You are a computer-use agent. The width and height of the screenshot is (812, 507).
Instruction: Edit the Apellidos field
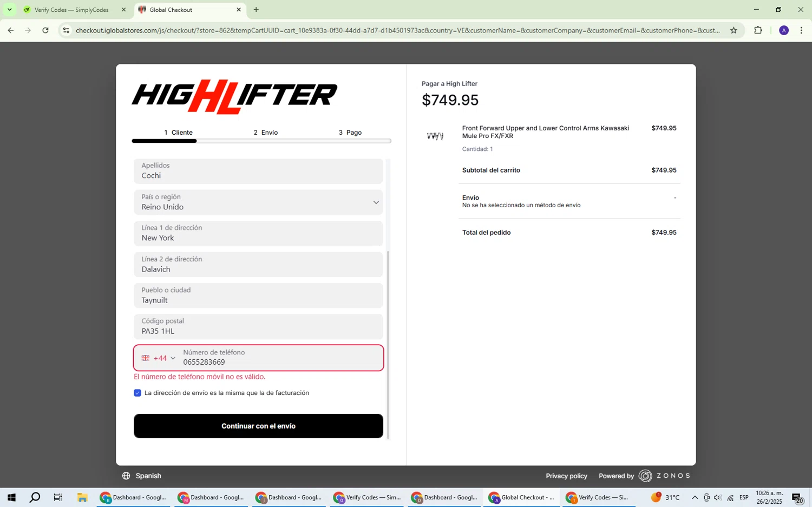[258, 171]
